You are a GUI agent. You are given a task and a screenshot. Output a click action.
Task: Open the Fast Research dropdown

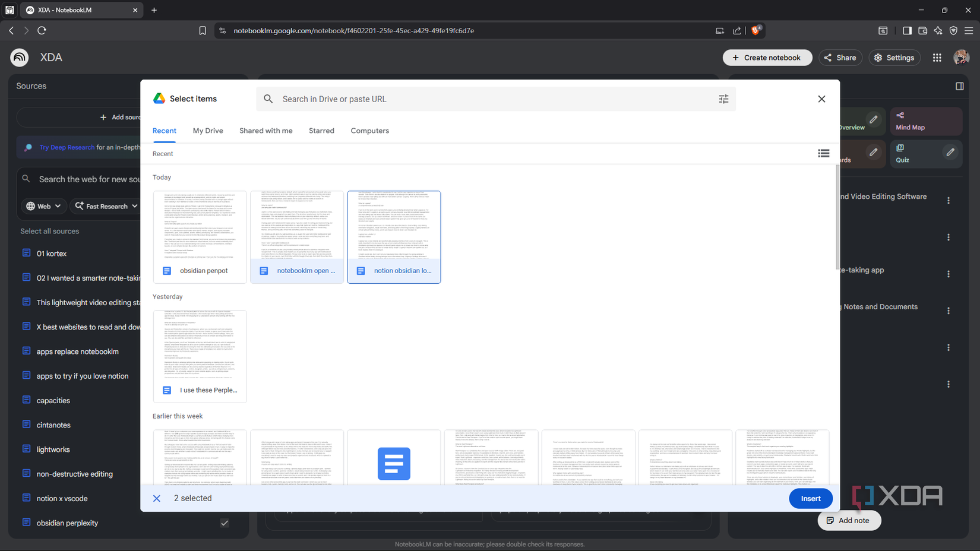pos(105,206)
